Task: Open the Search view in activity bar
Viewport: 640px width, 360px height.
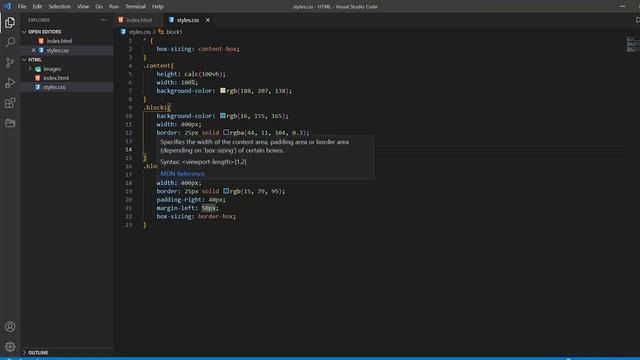Action: click(10, 42)
